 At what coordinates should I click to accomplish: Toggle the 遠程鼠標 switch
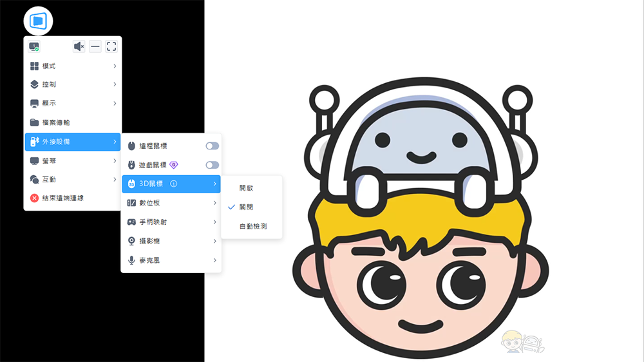tap(212, 146)
